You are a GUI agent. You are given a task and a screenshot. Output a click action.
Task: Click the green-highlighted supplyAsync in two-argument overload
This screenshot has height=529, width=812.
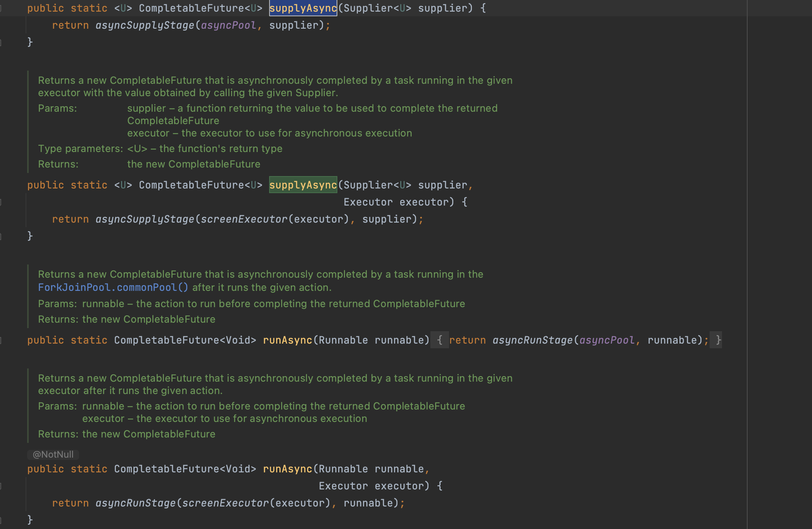click(303, 185)
